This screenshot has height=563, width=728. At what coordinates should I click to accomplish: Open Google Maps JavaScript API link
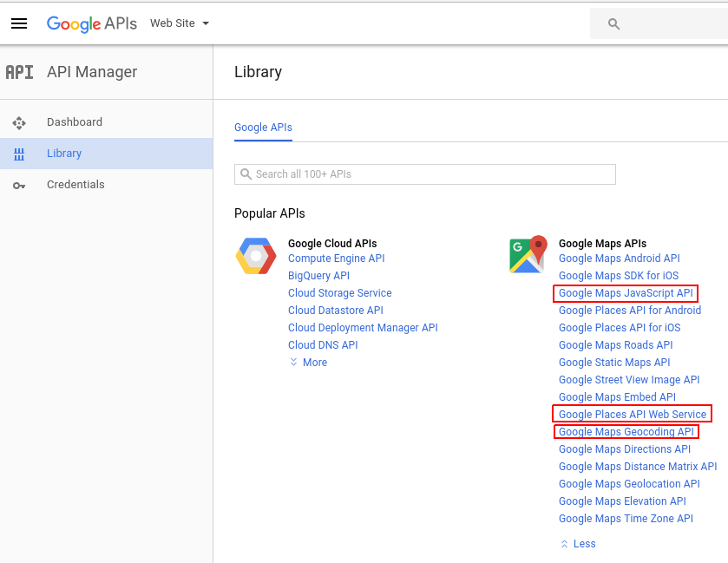click(x=626, y=293)
